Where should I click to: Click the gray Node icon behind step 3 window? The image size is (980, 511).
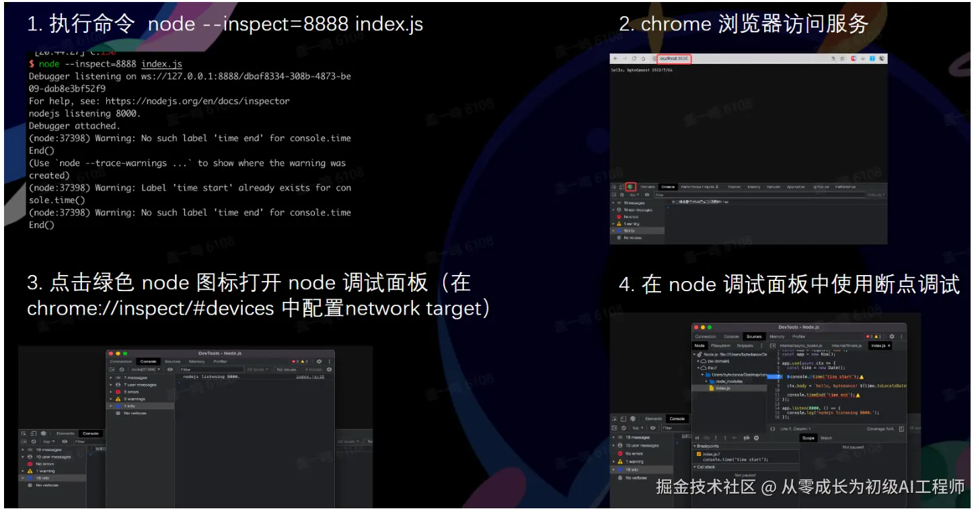pyautogui.click(x=43, y=434)
